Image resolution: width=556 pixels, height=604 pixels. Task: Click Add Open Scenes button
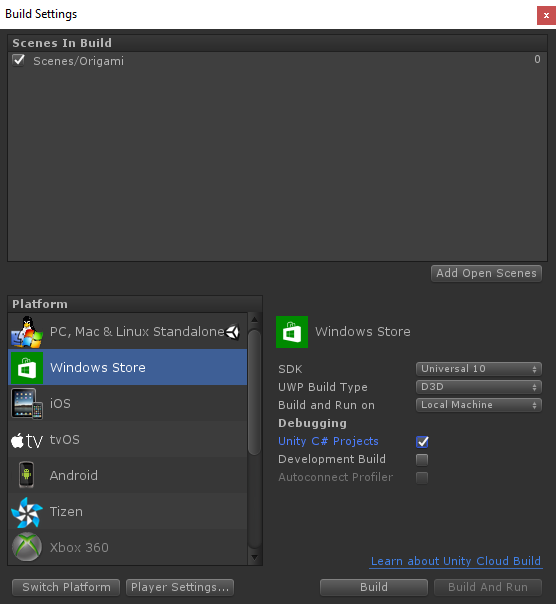486,273
